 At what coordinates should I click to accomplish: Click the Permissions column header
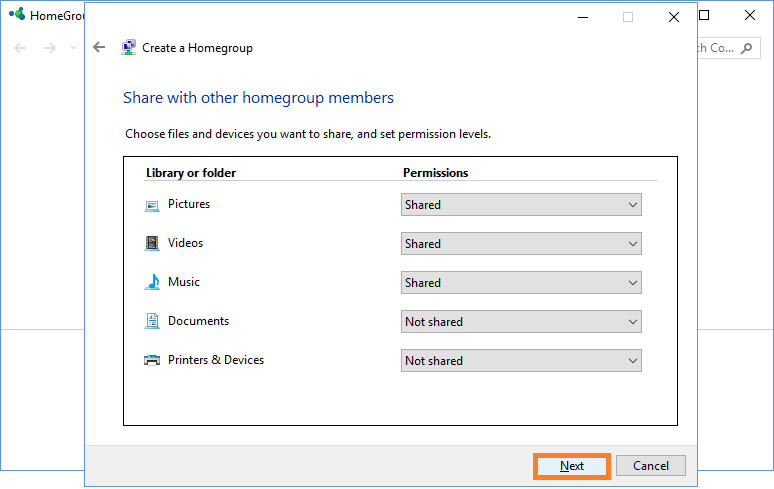tap(435, 173)
